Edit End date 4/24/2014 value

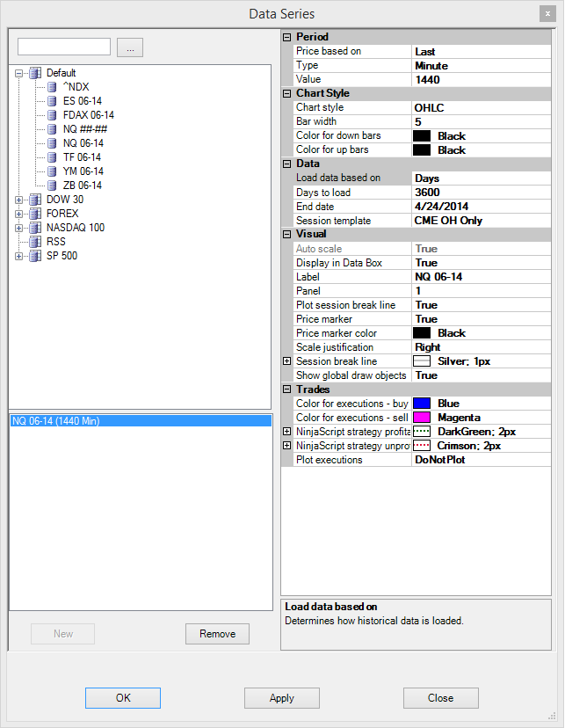coord(482,206)
